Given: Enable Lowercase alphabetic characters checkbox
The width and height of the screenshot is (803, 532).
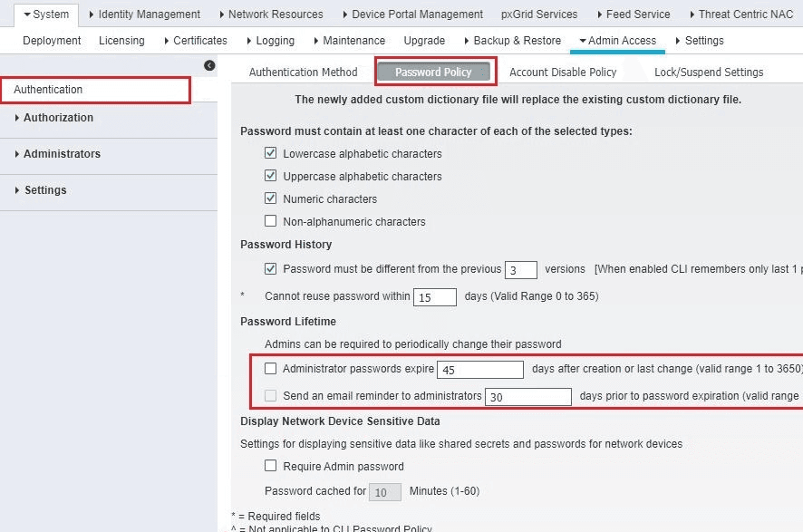Looking at the screenshot, I should (270, 153).
